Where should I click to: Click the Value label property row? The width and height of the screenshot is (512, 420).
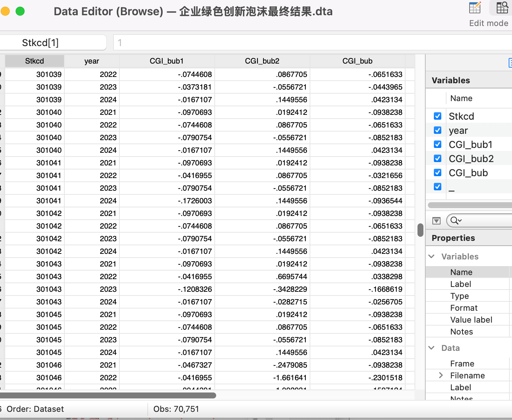467,320
